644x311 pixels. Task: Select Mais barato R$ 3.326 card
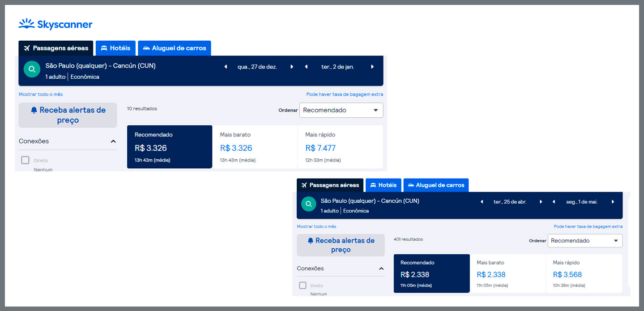[255, 147]
